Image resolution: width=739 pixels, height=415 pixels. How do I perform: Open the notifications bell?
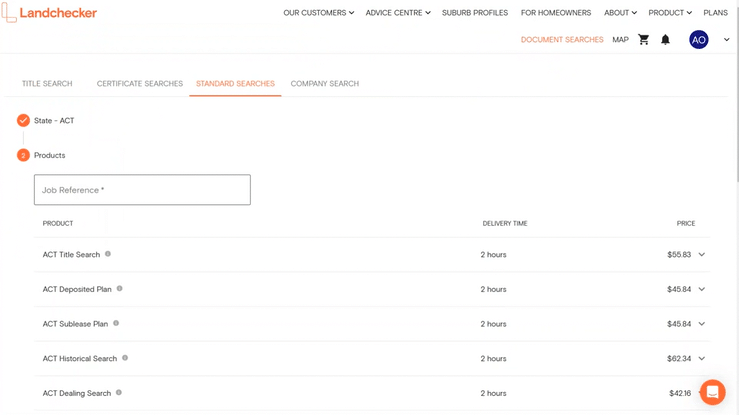(665, 40)
